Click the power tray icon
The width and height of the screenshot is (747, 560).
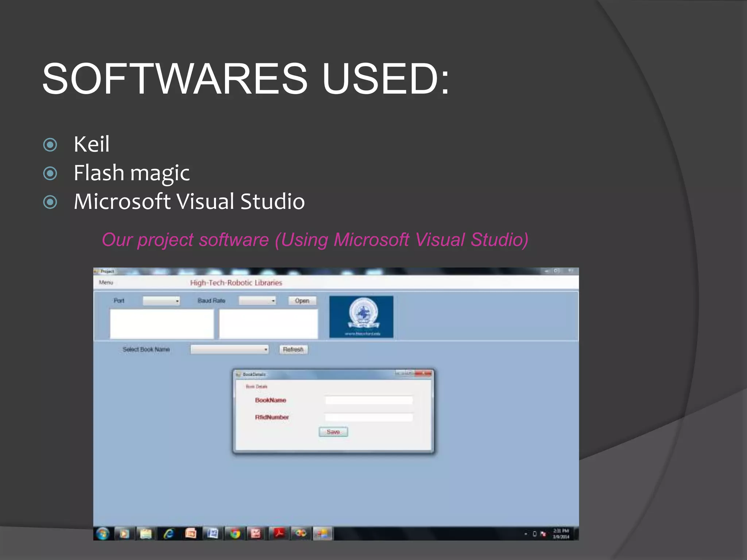(x=534, y=534)
